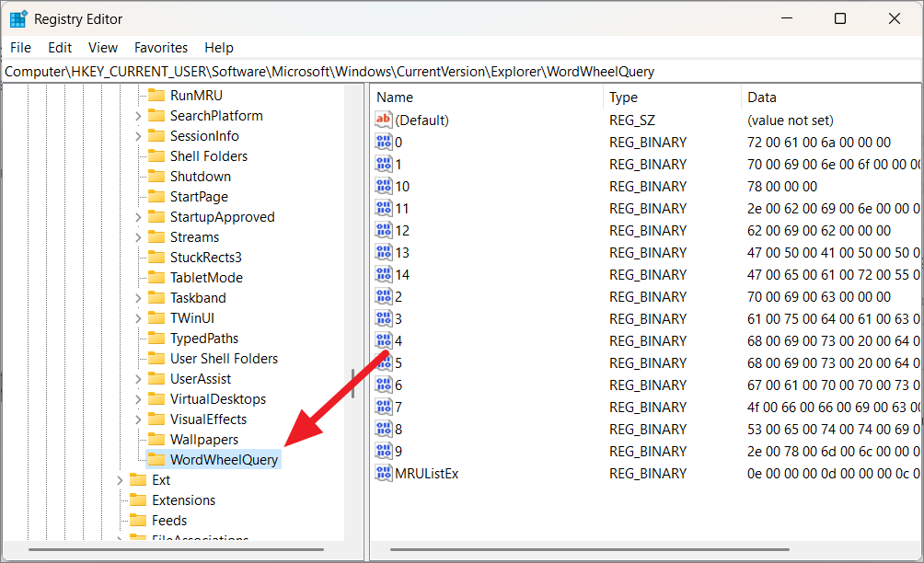This screenshot has width=924, height=563.
Task: Click the binary icon for value 10
Action: [384, 186]
